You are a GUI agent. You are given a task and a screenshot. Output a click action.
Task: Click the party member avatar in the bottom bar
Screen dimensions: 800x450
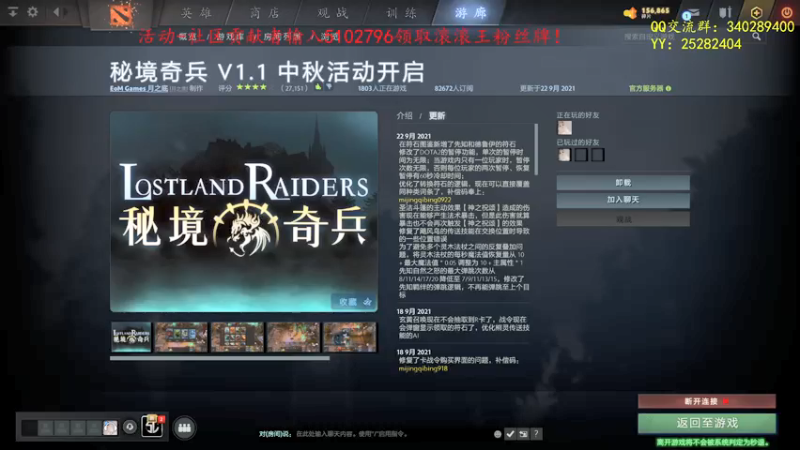click(110, 428)
